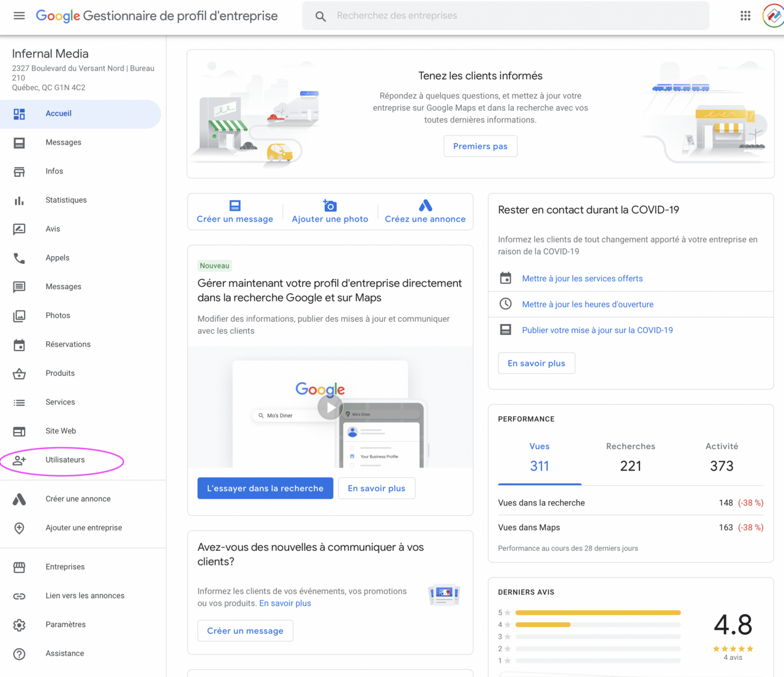
Task: Switch to the Recherches performance tab
Action: [631, 457]
